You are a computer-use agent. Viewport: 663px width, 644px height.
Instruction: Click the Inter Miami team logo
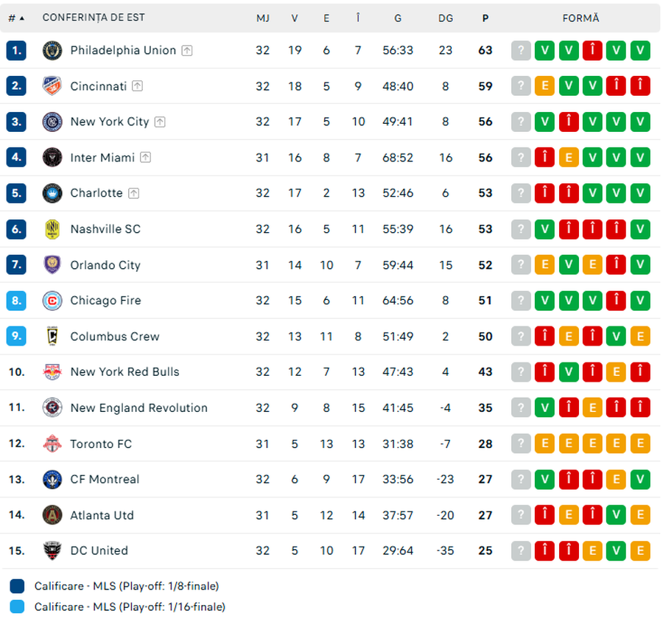pos(52,157)
